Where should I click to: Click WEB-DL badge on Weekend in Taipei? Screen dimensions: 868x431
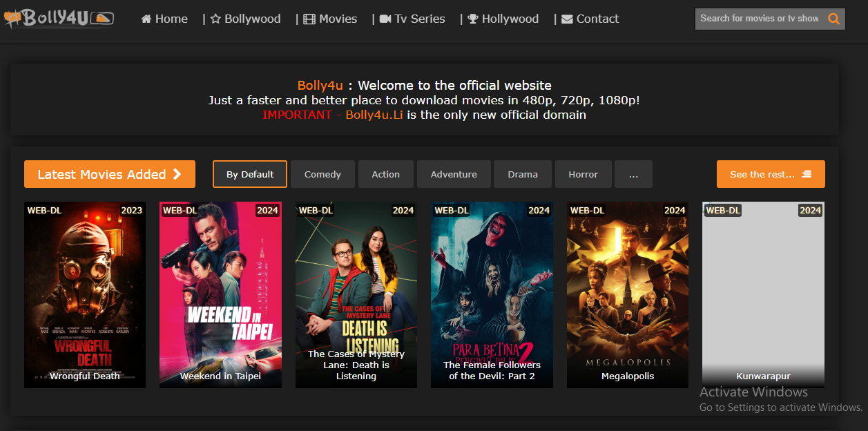(180, 210)
